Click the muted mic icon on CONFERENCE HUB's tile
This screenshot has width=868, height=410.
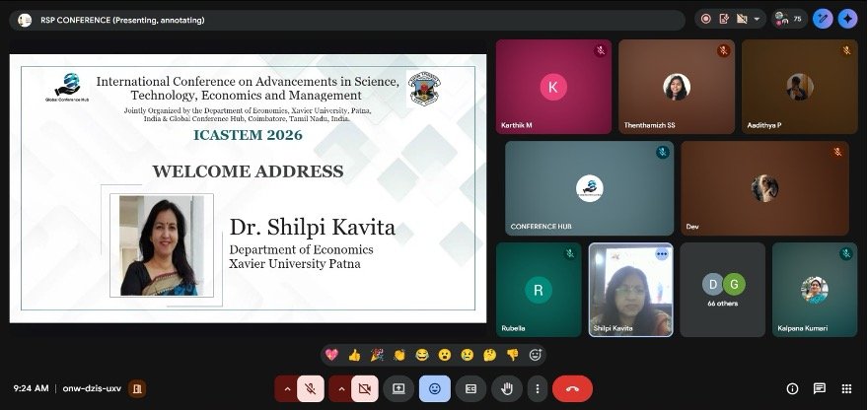662,152
